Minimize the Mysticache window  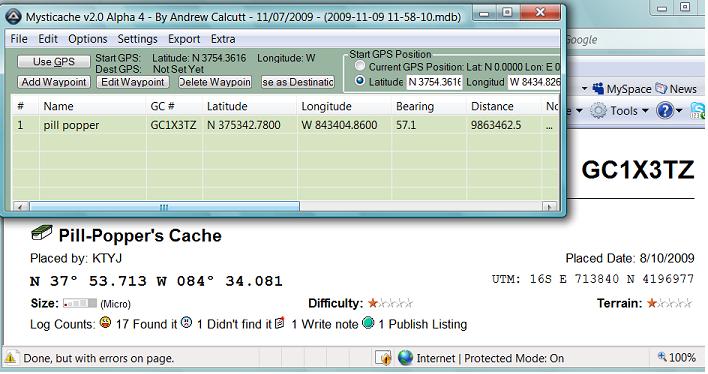tap(484, 14)
